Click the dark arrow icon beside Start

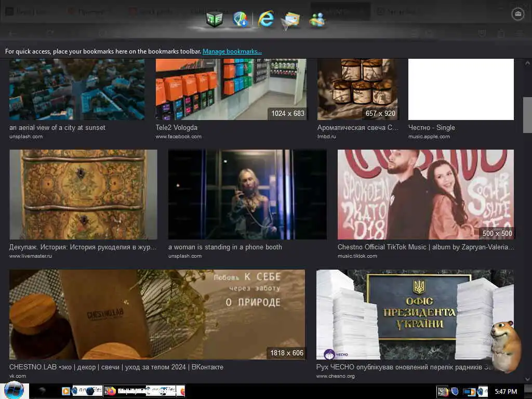point(42,391)
